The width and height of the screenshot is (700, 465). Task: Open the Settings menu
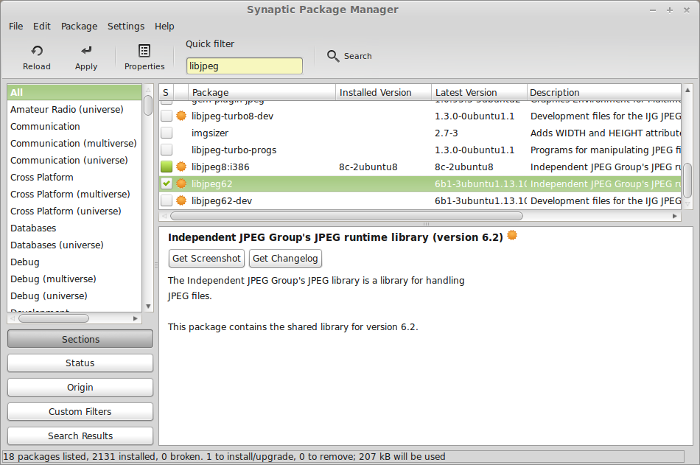(126, 26)
